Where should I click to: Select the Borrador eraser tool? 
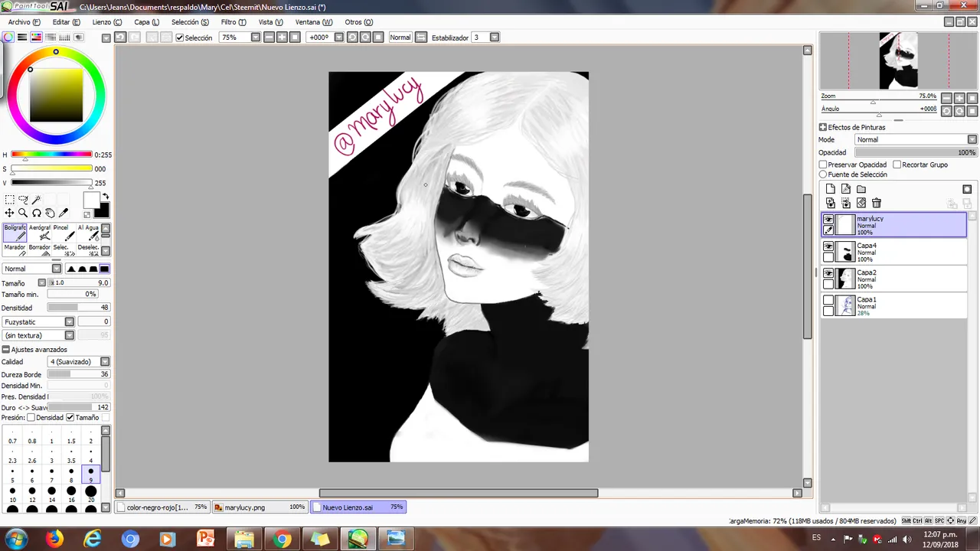(x=40, y=249)
